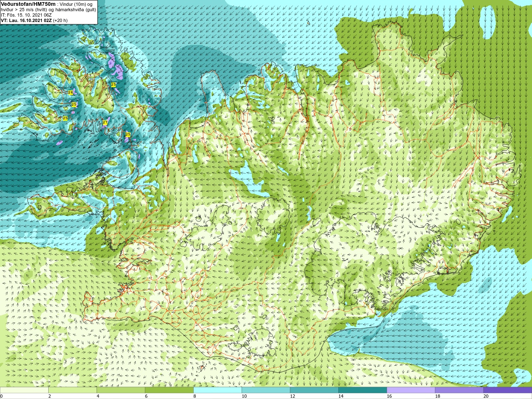This screenshot has height=399, width=532.
Task: Click the scale tick label '4'
Action: click(98, 396)
